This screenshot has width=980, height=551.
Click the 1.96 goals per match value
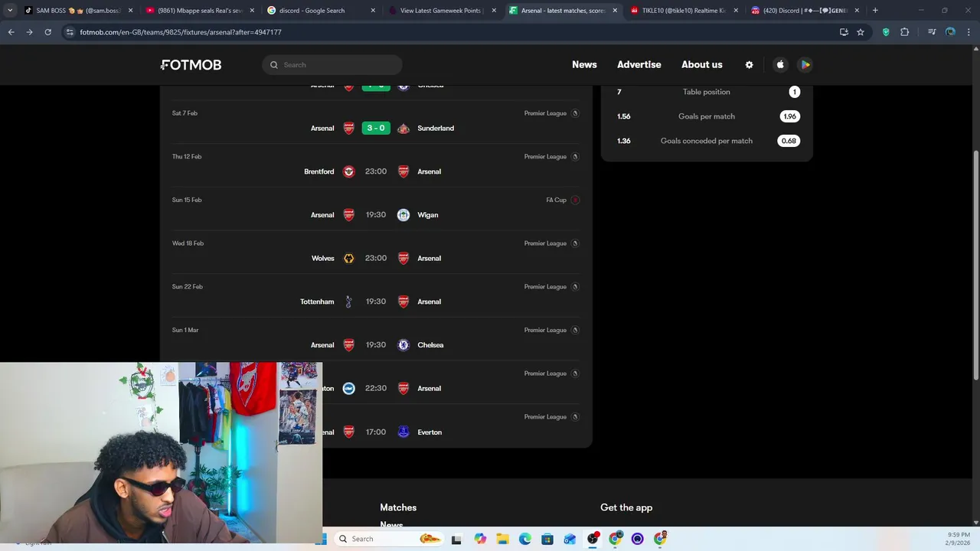click(789, 116)
